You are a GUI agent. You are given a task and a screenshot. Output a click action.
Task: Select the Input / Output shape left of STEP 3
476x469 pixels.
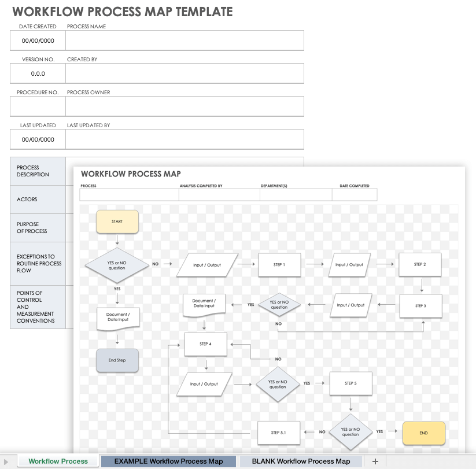pyautogui.click(x=350, y=305)
